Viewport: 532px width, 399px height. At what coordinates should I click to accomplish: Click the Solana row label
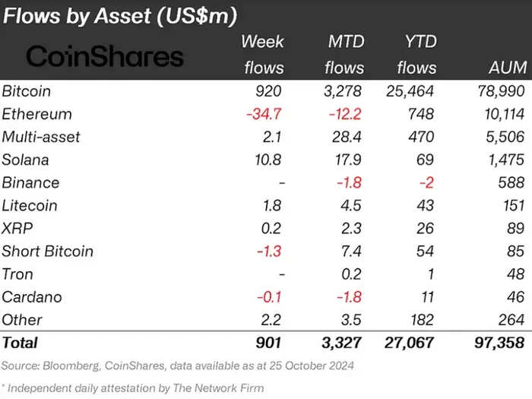point(25,160)
